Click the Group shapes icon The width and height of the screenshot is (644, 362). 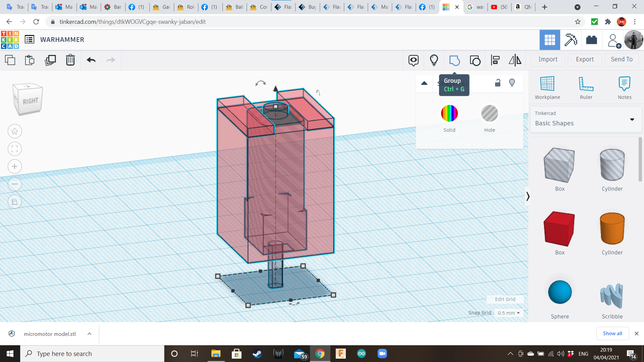point(454,60)
